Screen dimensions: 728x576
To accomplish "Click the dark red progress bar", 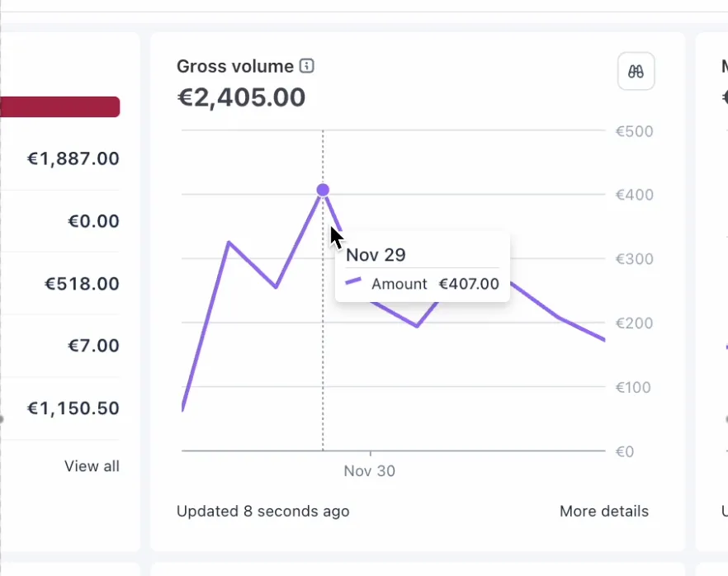I will pos(59,106).
